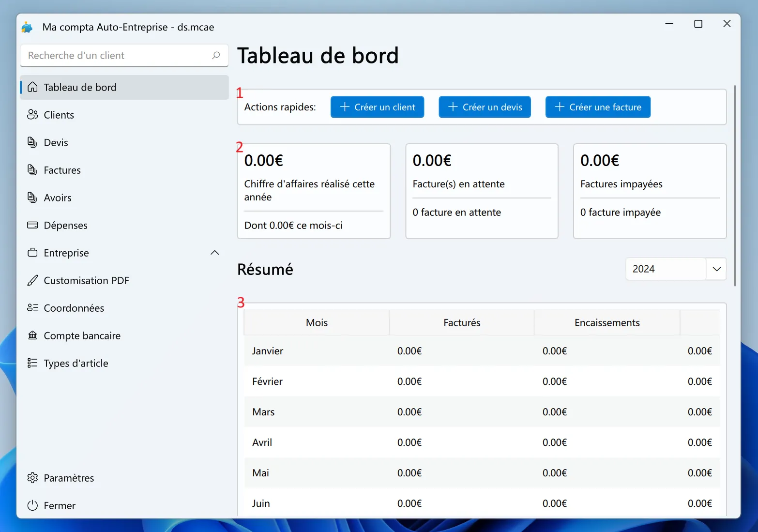758x532 pixels.
Task: Click the search magnifier in the search bar
Action: pyautogui.click(x=216, y=55)
